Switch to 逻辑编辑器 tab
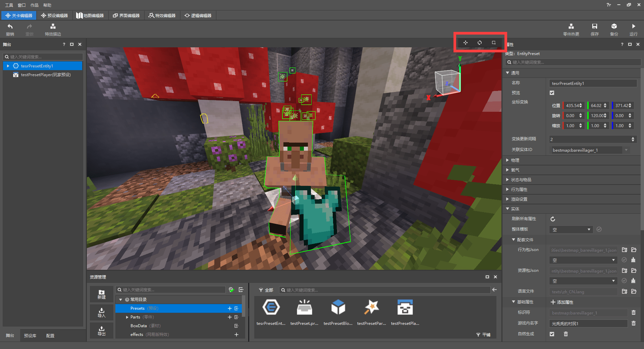 (x=198, y=15)
